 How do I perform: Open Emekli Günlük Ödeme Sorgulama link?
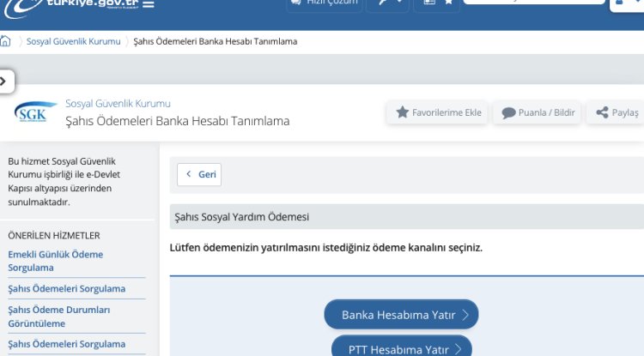point(56,261)
